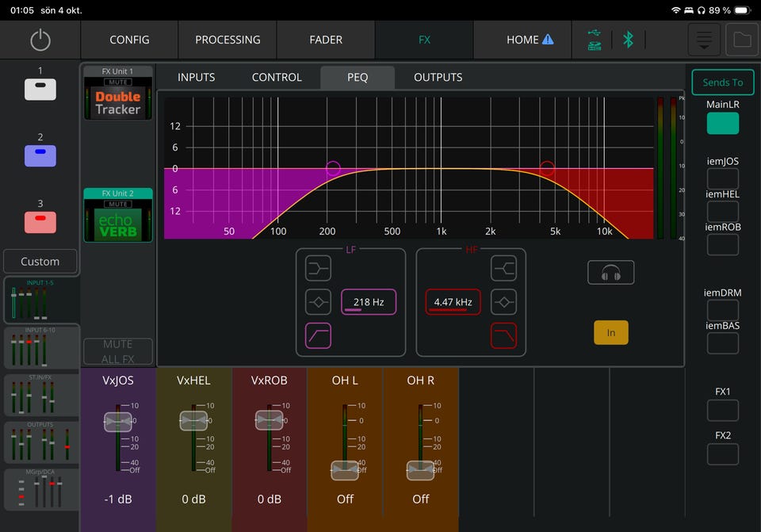
Task: Enable FX1 send
Action: coord(723,410)
